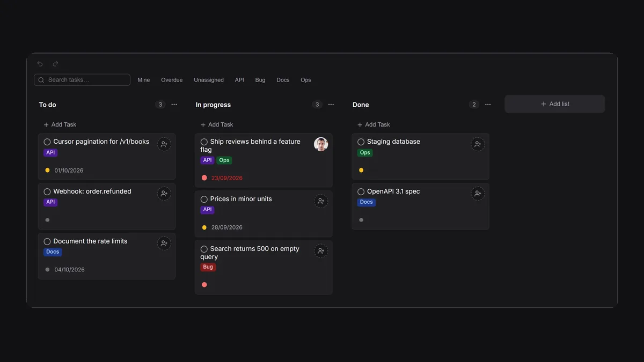Assign a user to Staging database task
Viewport: 644px width, 362px height.
[x=478, y=144]
